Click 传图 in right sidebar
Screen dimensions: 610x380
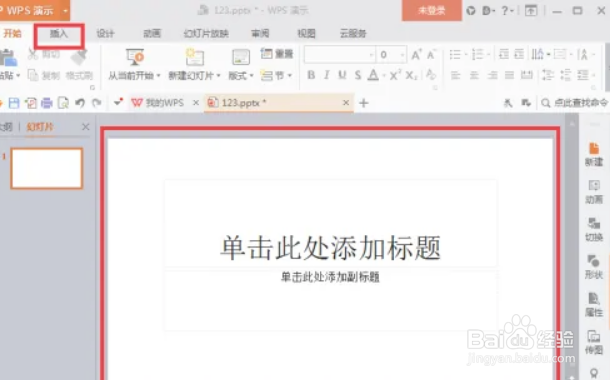click(x=594, y=342)
